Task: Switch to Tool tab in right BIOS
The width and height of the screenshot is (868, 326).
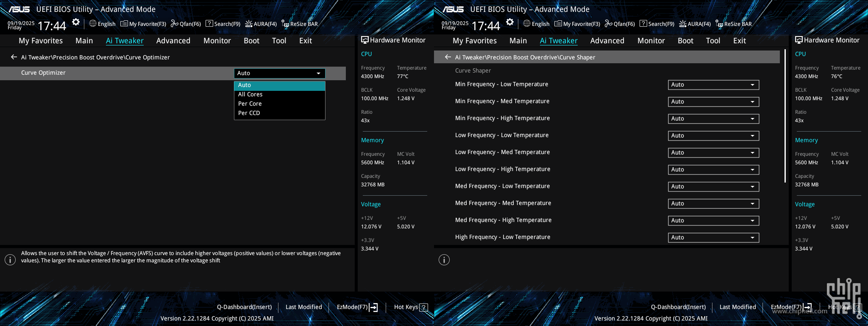Action: 713,41
